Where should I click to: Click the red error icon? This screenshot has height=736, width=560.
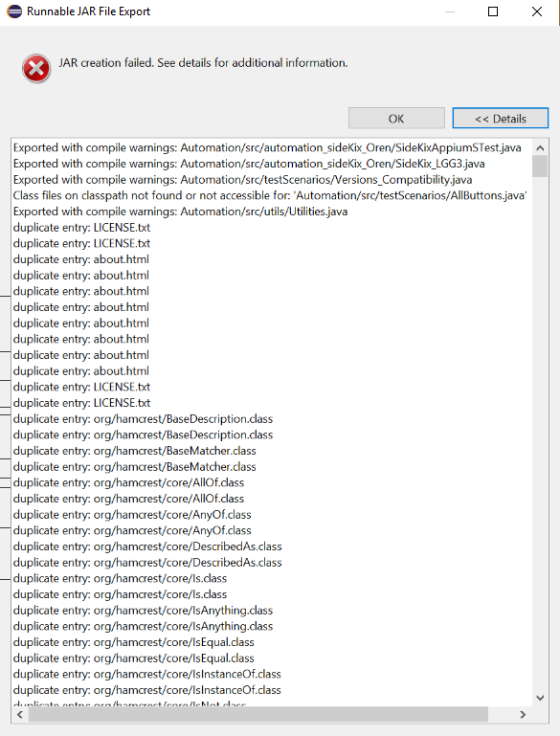point(36,69)
